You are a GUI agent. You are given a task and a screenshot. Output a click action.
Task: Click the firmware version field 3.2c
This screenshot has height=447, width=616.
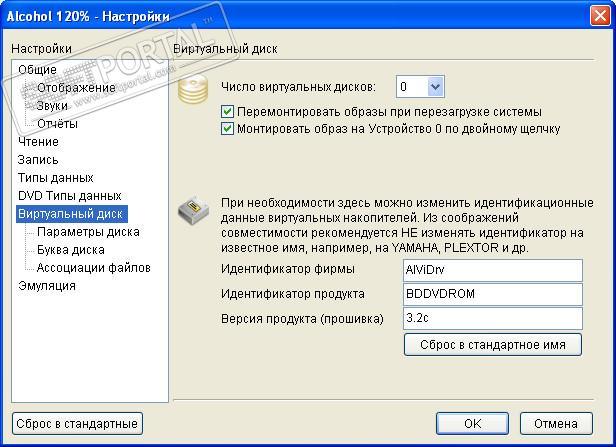(x=493, y=318)
